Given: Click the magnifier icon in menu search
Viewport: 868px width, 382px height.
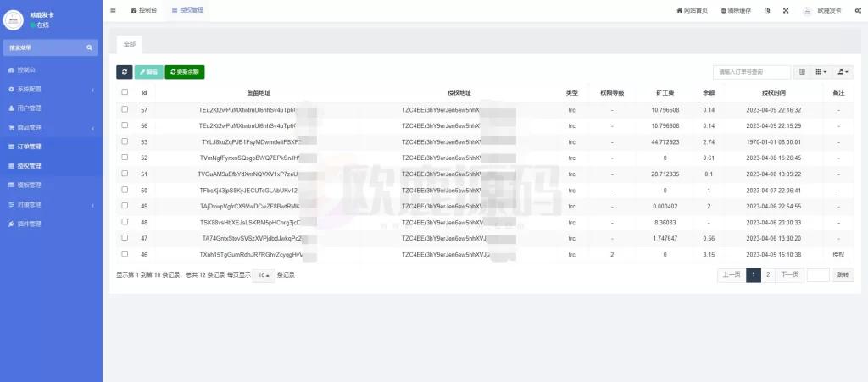Looking at the screenshot, I should (x=90, y=48).
